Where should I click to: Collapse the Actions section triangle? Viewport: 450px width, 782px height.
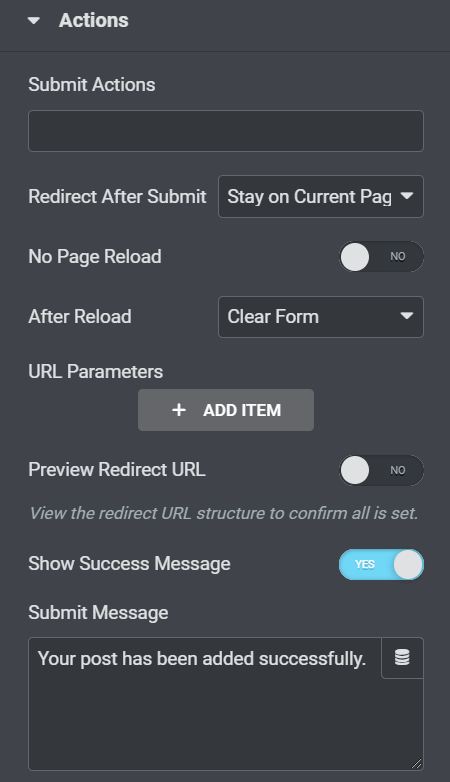click(34, 20)
